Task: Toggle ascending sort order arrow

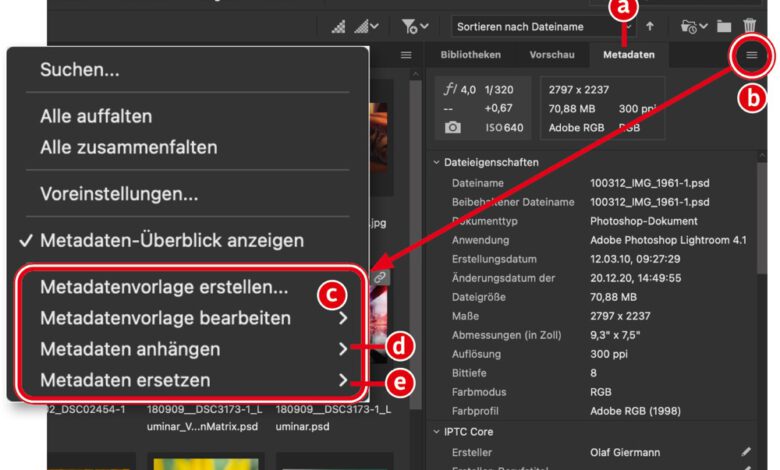Action: click(650, 26)
